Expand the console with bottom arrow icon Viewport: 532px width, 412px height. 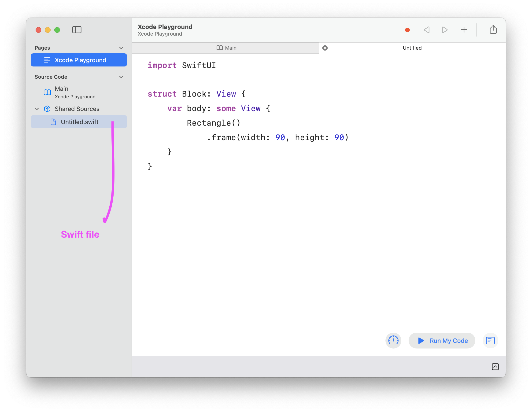(495, 366)
